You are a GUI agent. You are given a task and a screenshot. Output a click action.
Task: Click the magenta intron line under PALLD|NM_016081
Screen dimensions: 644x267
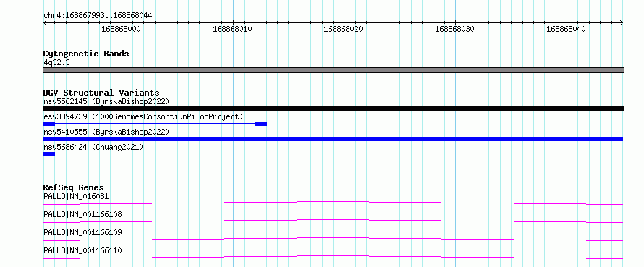tap(333, 201)
